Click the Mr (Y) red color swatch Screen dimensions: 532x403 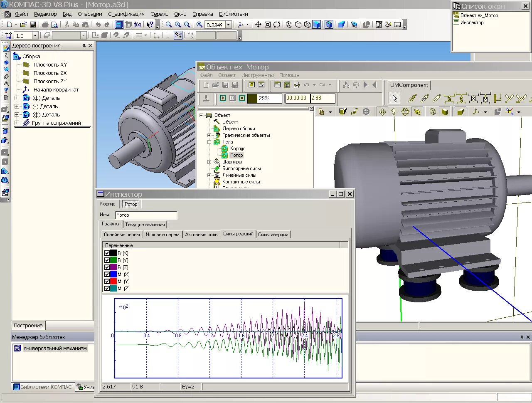pyautogui.click(x=113, y=281)
